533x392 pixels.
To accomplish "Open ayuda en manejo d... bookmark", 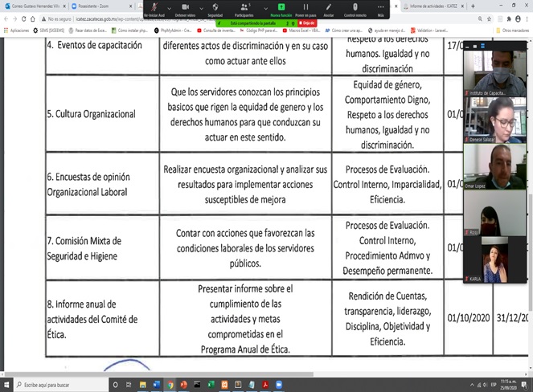I will pos(387,31).
